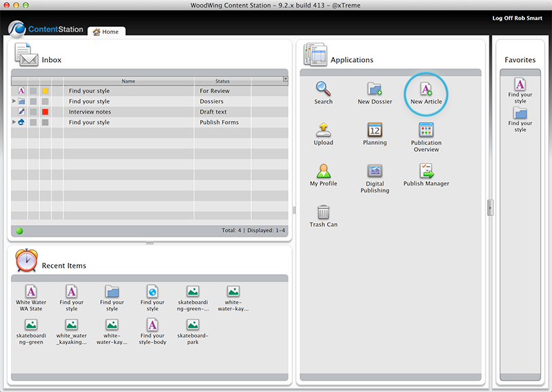Viewport: 552px width, 392px height.
Task: Open favorite article Find your style
Action: tap(520, 91)
